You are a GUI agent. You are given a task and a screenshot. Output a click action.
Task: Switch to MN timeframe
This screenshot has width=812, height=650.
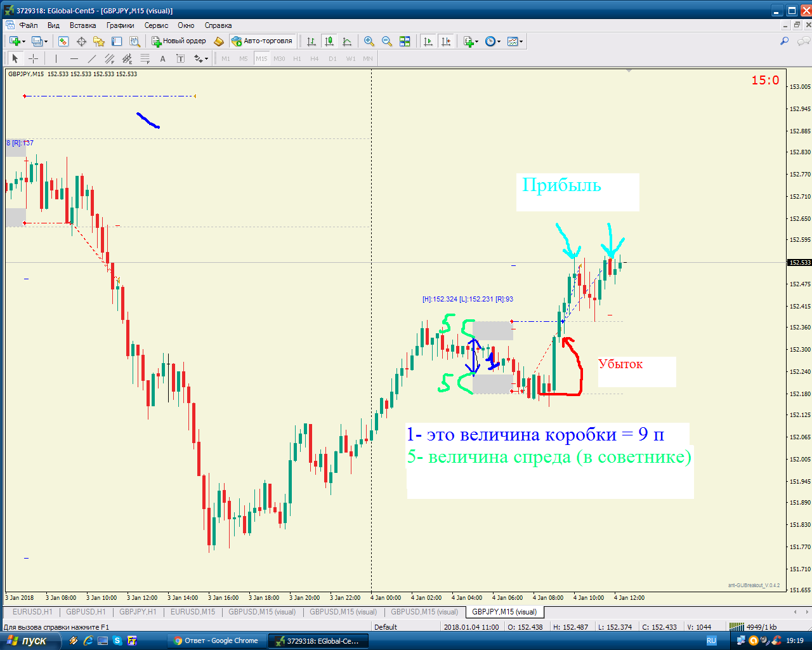coord(368,58)
